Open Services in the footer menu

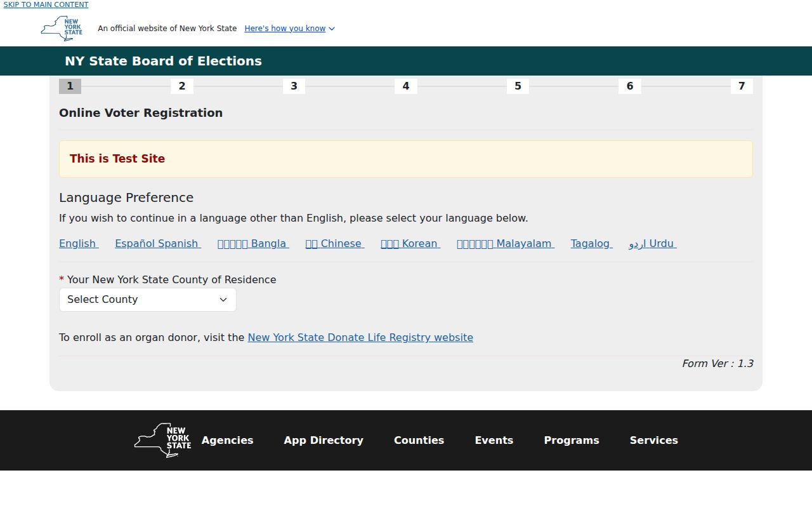pos(654,440)
